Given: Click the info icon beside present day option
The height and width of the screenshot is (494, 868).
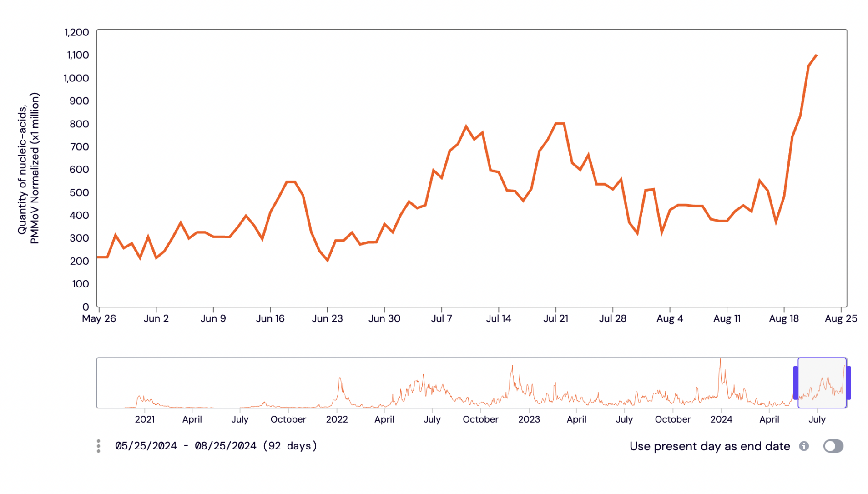Looking at the screenshot, I should pyautogui.click(x=804, y=446).
